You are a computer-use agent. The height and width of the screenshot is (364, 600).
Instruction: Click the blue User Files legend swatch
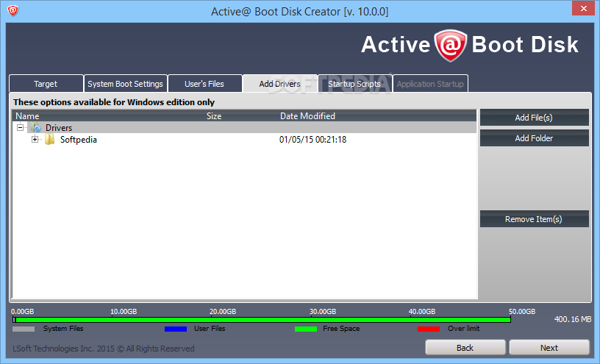pos(176,329)
